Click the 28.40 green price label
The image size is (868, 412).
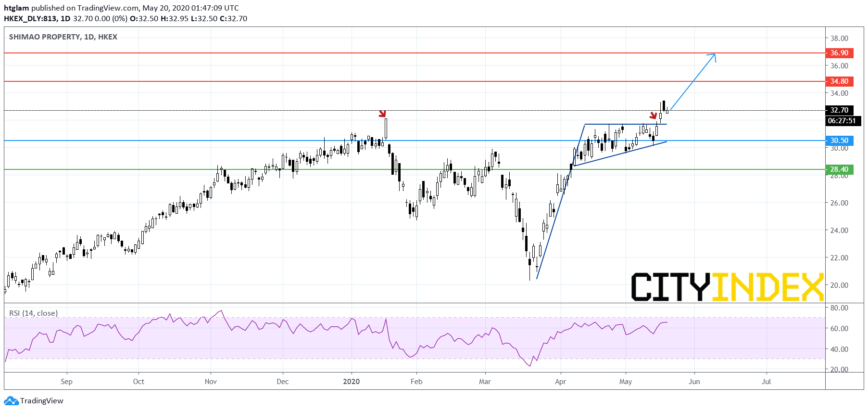click(839, 169)
